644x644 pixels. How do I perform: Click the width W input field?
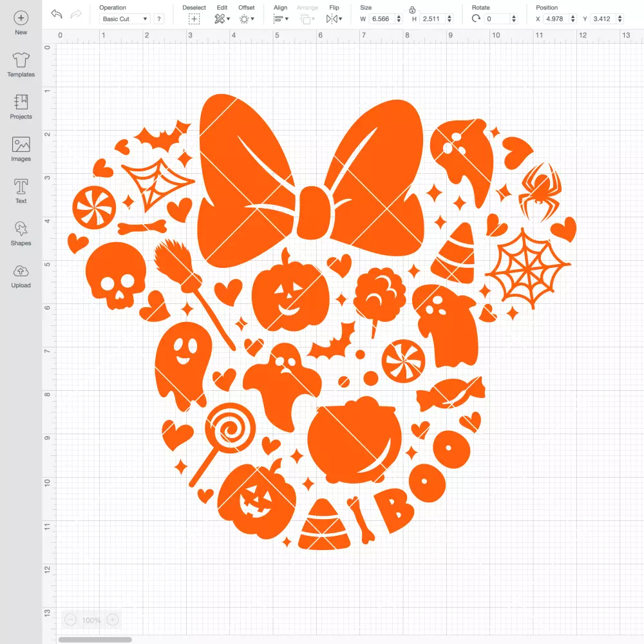(381, 19)
